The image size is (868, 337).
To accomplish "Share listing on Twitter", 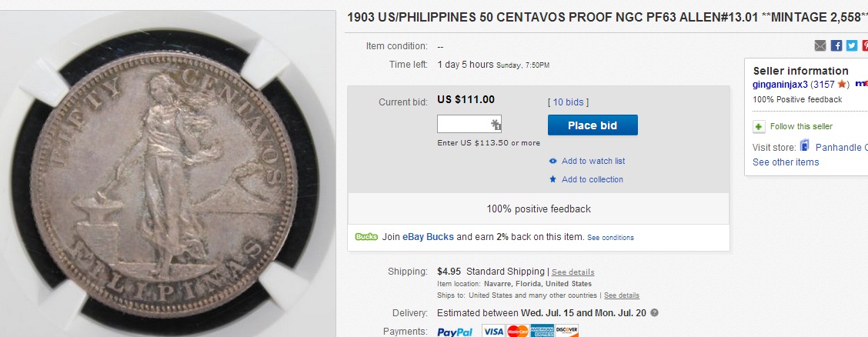I will coord(852,46).
